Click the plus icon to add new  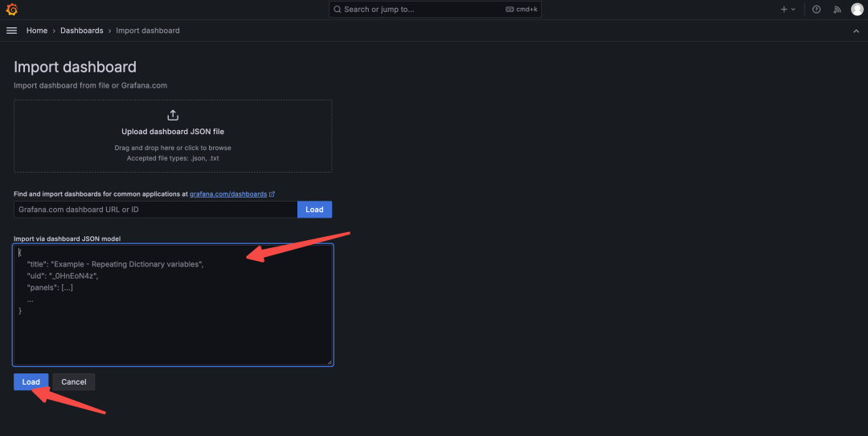(x=784, y=10)
